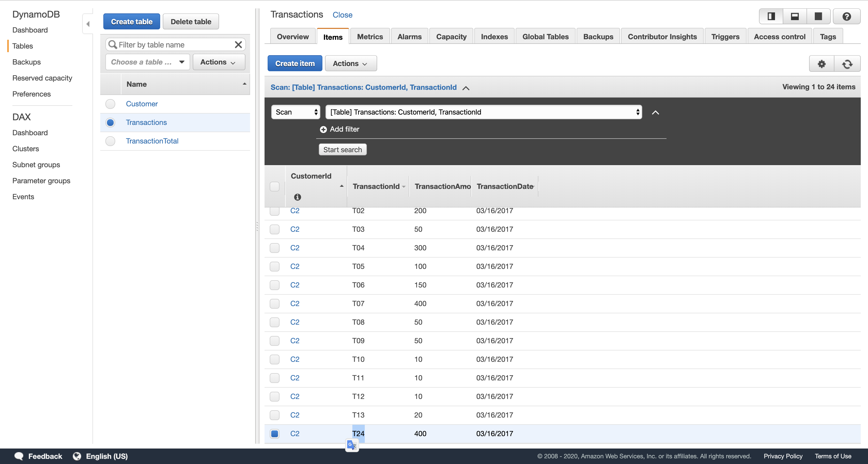Screen dimensions: 868x464
Task: Click the settings gear icon above items
Action: [822, 64]
